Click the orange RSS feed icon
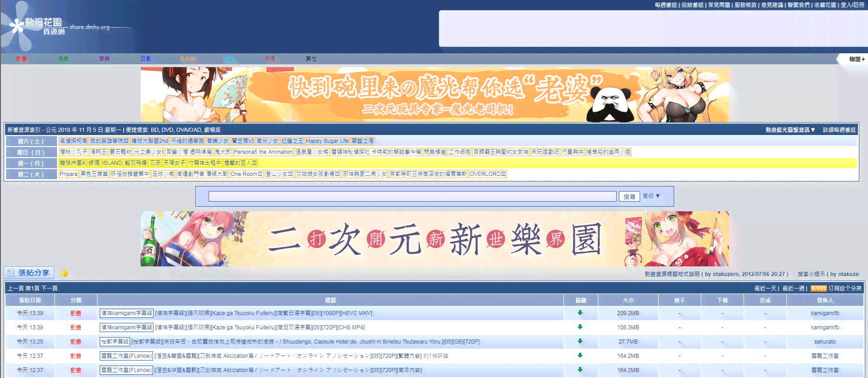 point(819,288)
